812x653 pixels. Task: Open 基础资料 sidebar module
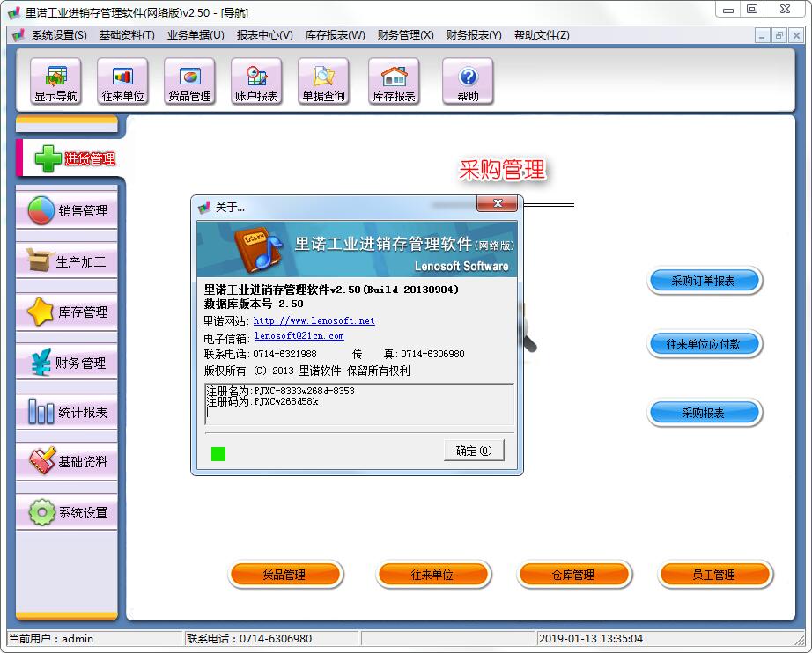pos(67,461)
